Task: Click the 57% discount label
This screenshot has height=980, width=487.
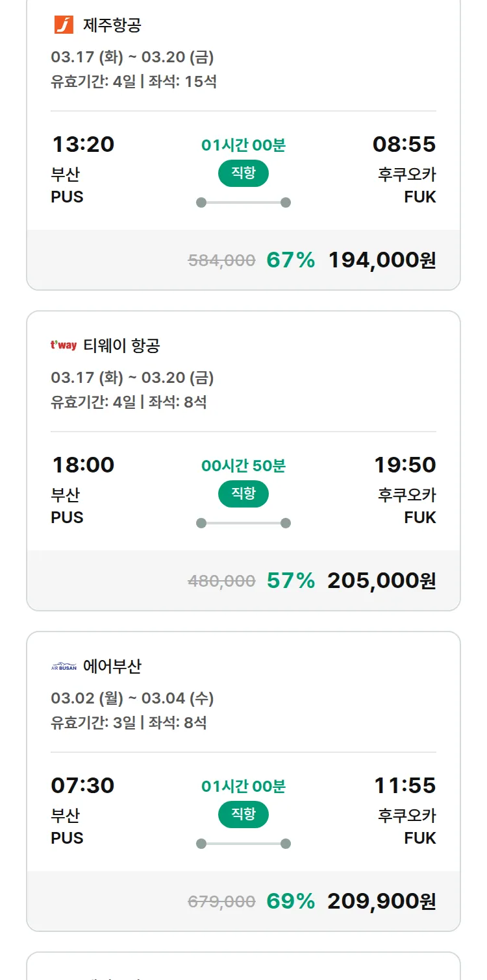Action: point(290,581)
